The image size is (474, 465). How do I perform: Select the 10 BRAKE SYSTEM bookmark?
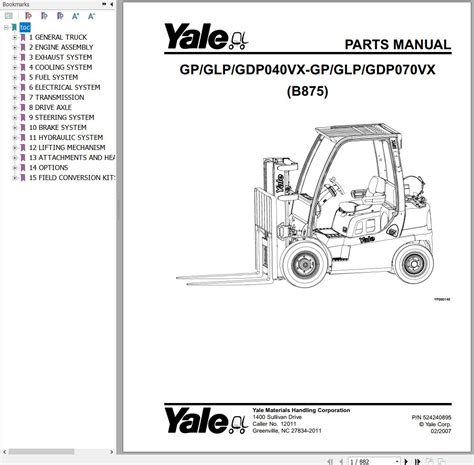coord(58,127)
